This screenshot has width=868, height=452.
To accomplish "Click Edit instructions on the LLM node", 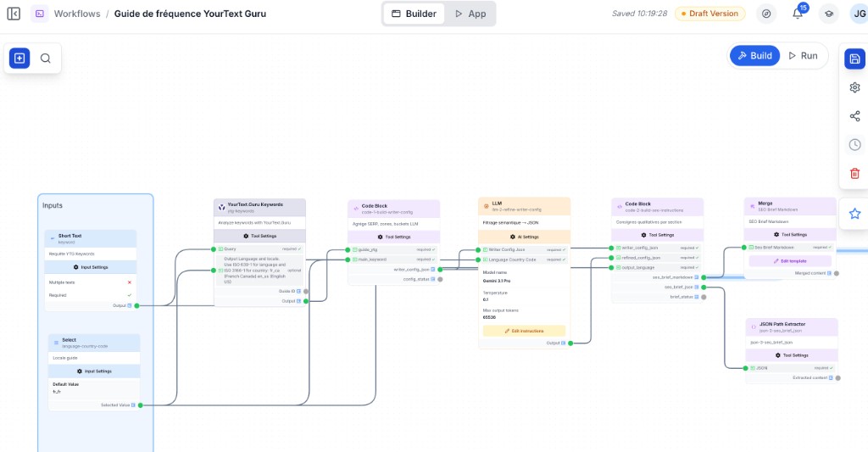I will click(x=524, y=331).
